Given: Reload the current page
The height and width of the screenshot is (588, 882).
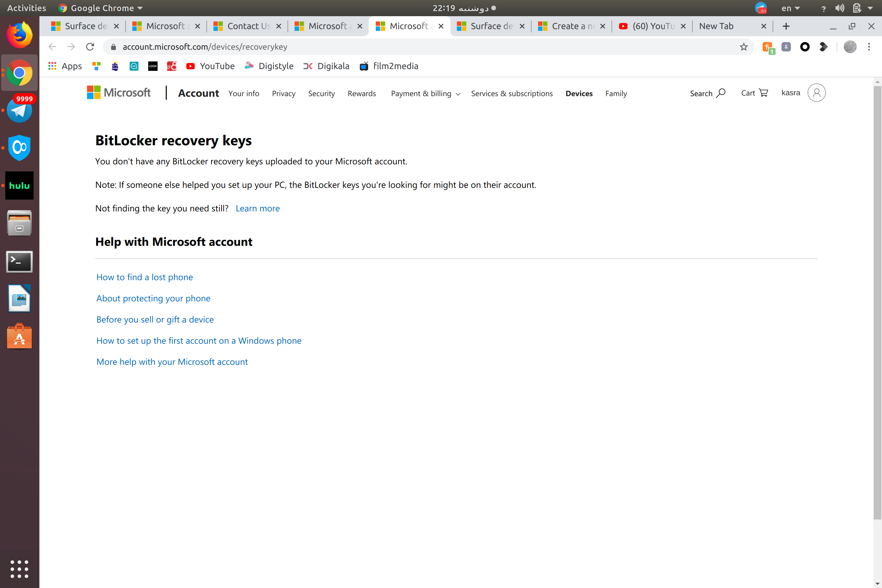Looking at the screenshot, I should point(90,46).
